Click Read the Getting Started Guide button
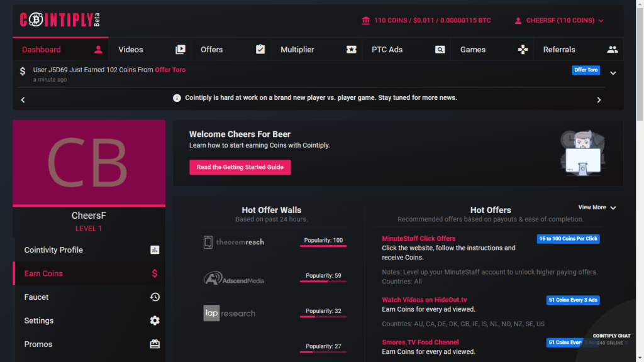The image size is (644, 362). pos(240,167)
